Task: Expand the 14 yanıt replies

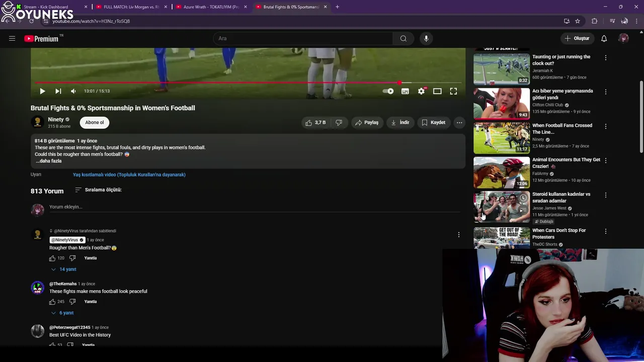Action: tap(64, 269)
